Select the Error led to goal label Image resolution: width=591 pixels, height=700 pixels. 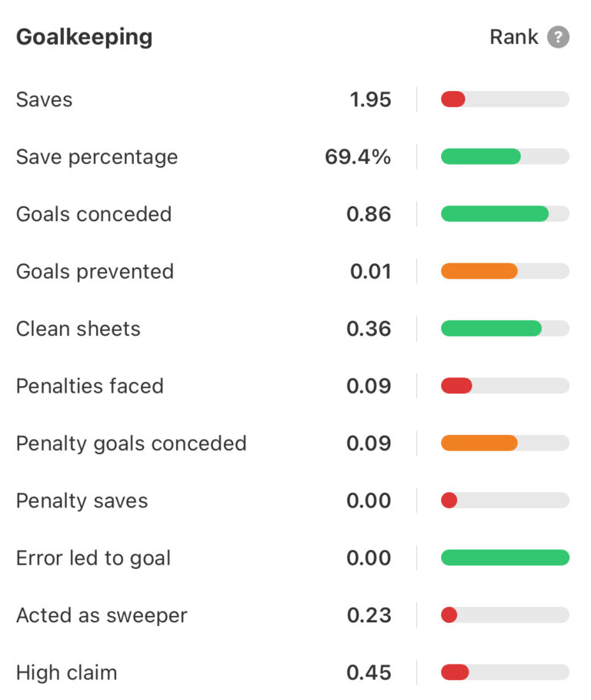point(93,558)
